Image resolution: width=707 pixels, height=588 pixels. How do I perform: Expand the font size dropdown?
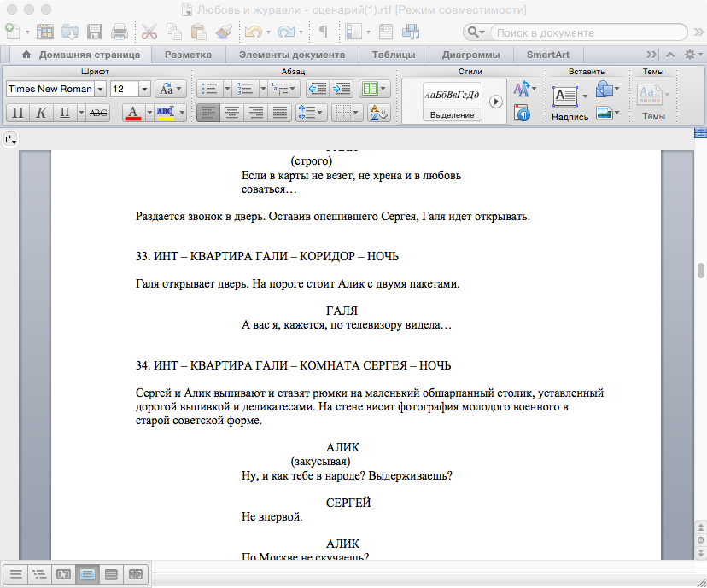tap(144, 89)
